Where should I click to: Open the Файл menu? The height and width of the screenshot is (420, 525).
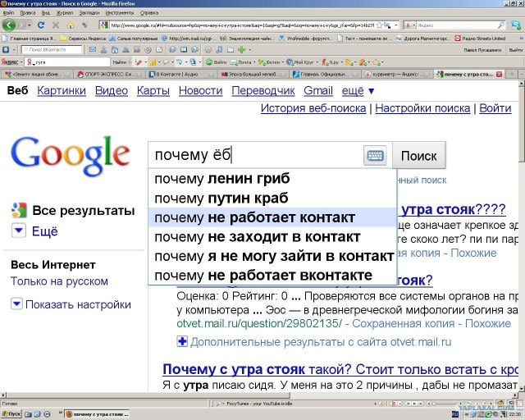[x=8, y=13]
